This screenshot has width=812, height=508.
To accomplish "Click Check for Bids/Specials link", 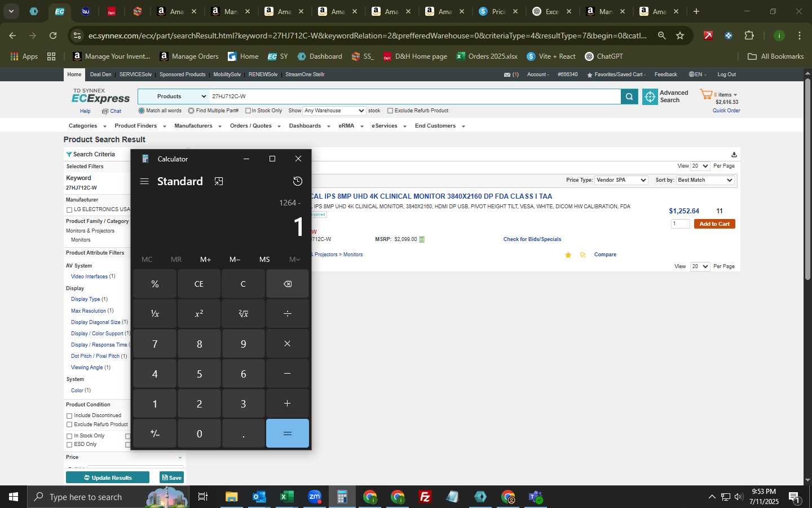I will [x=532, y=239].
